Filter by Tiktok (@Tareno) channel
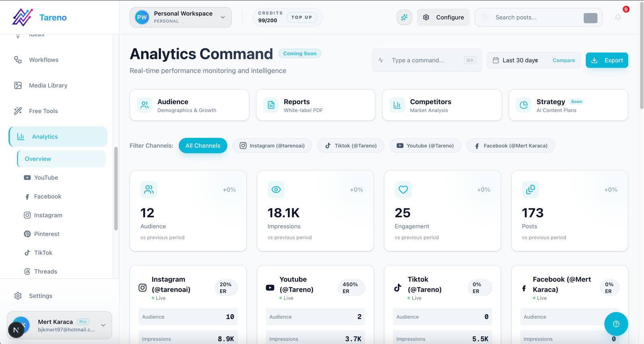Image resolution: width=644 pixels, height=344 pixels. coord(351,145)
